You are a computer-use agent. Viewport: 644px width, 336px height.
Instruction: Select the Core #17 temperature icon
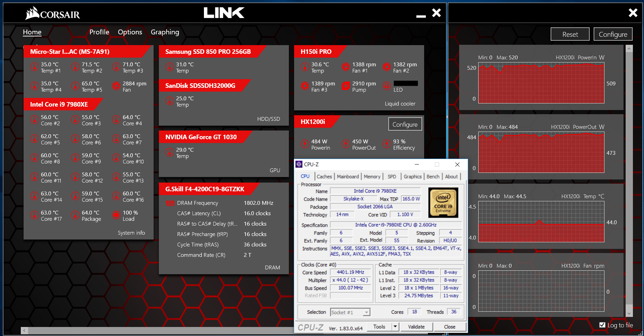[x=34, y=215]
